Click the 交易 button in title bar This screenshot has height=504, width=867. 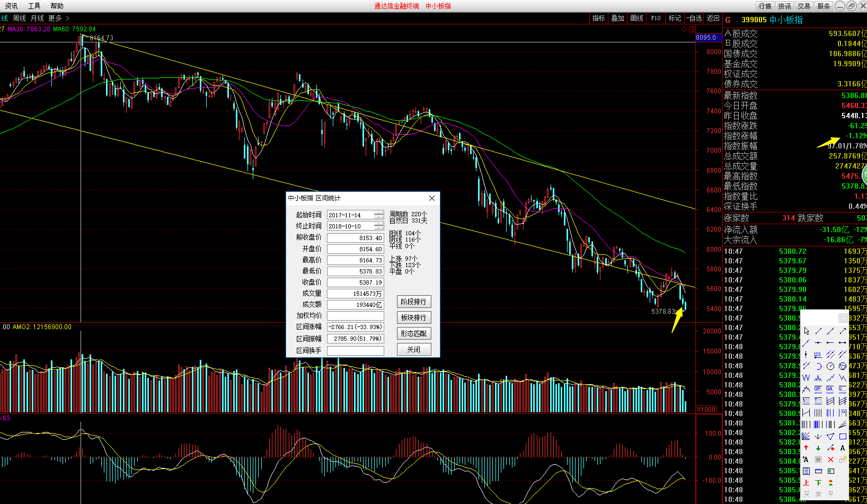804,6
